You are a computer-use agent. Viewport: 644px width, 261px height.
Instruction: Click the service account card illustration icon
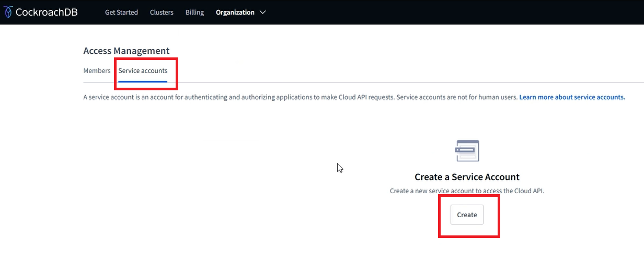pyautogui.click(x=467, y=151)
